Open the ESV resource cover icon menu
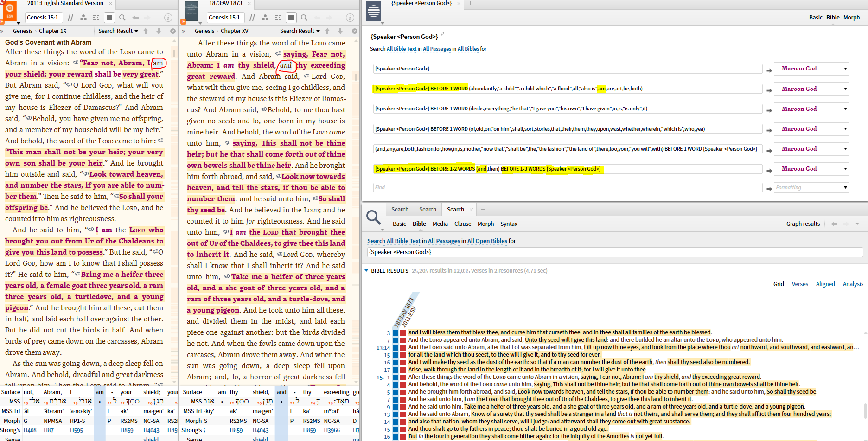 pos(10,12)
